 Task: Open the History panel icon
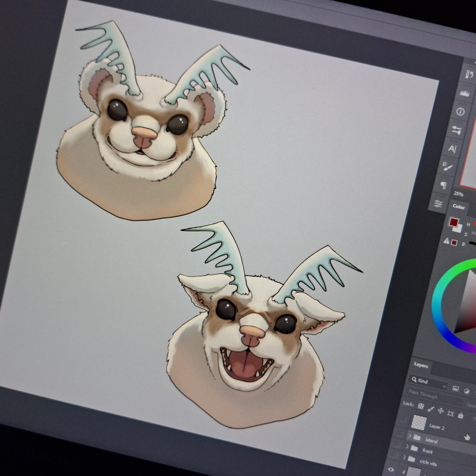click(469, 74)
